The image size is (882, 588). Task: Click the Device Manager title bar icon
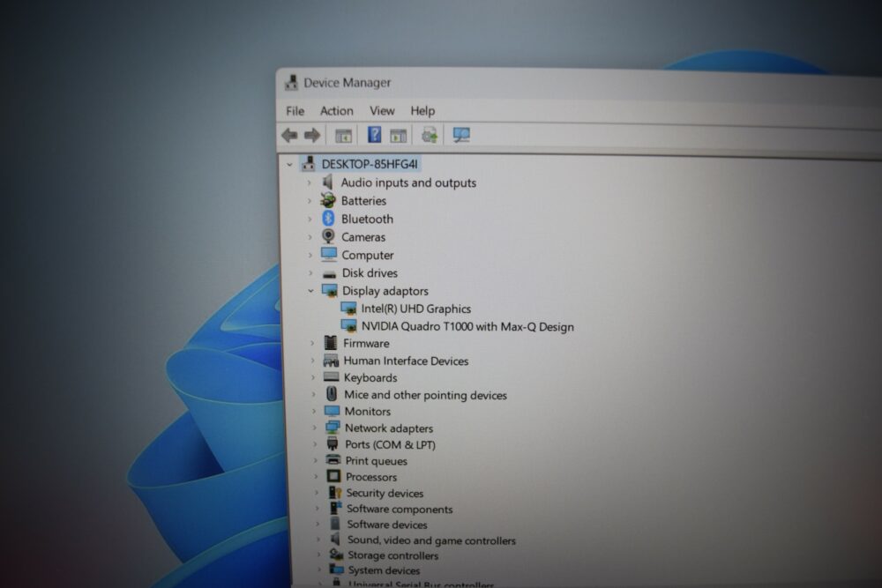point(291,83)
